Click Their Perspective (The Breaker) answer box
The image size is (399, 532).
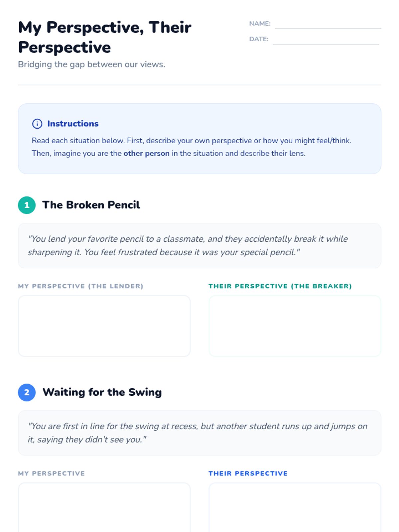pos(295,326)
